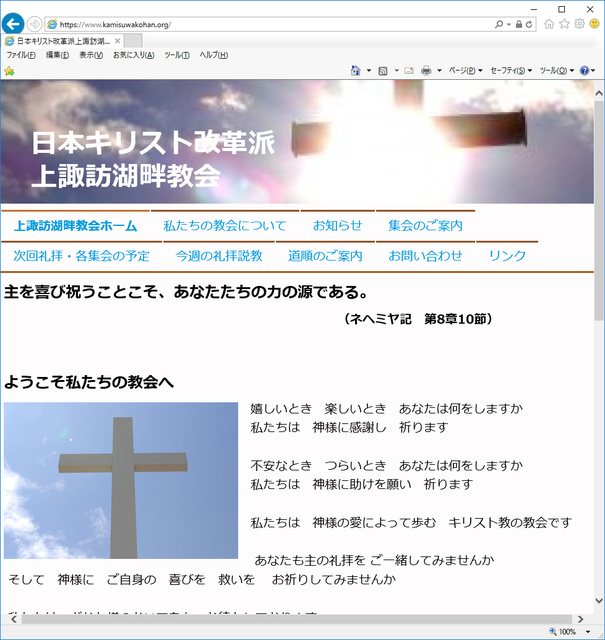605x640 pixels.
Task: Click the refresh page icon in address bar
Action: click(x=529, y=24)
